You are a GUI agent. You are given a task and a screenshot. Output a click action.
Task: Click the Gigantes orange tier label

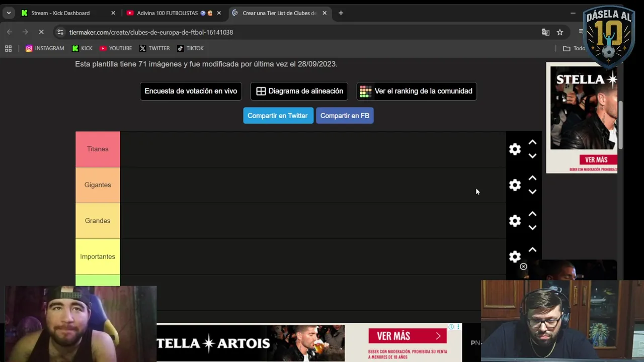coord(98,185)
